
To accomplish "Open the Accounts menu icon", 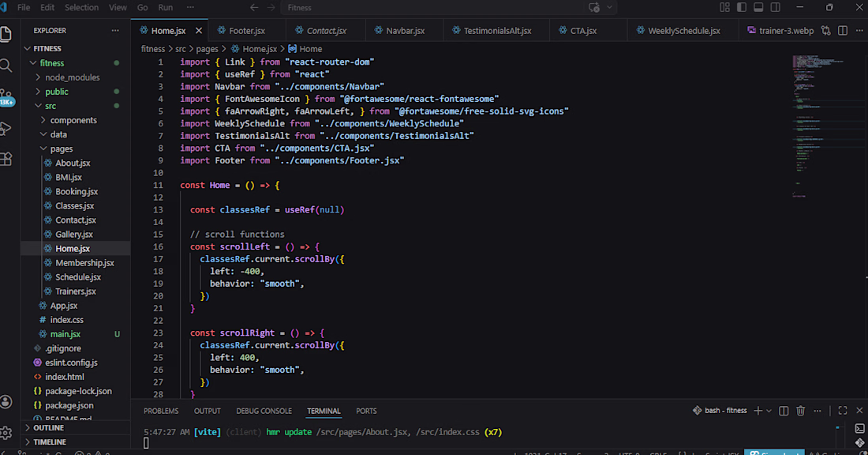I will point(6,402).
